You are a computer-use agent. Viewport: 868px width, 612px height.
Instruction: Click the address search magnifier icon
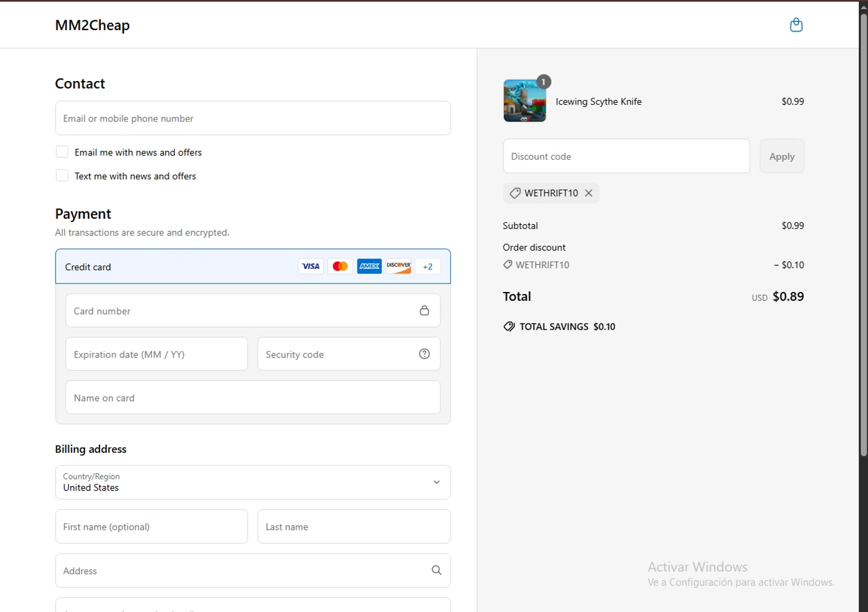click(x=436, y=570)
